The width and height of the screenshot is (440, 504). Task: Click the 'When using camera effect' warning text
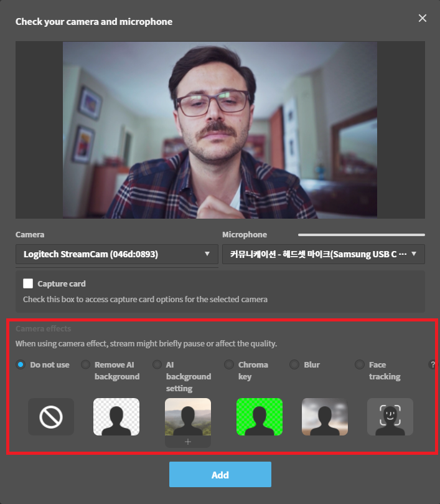(x=146, y=344)
